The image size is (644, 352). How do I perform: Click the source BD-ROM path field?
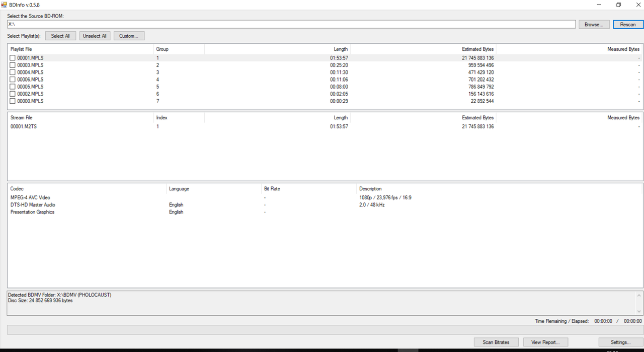click(x=291, y=24)
